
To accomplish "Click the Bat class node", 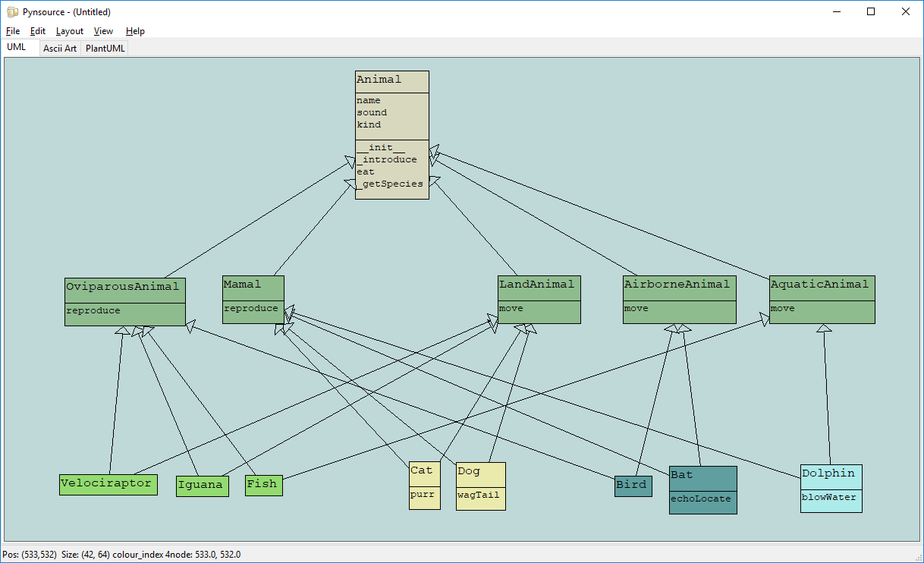I will click(x=702, y=476).
